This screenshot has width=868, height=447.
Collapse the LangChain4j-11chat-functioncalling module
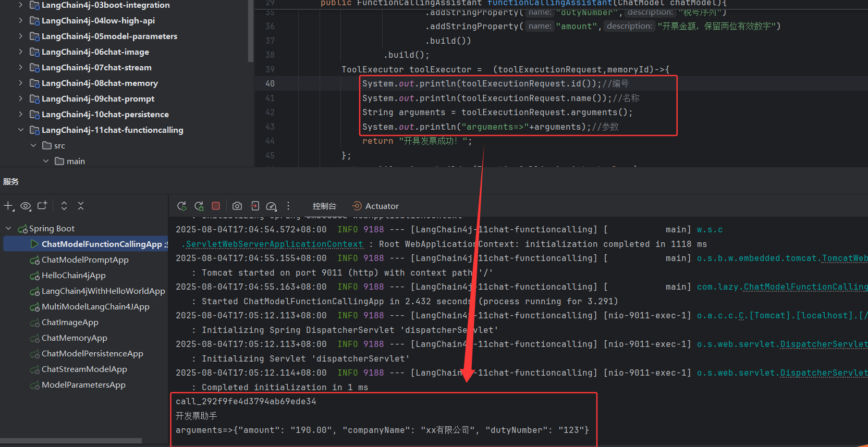(21, 130)
